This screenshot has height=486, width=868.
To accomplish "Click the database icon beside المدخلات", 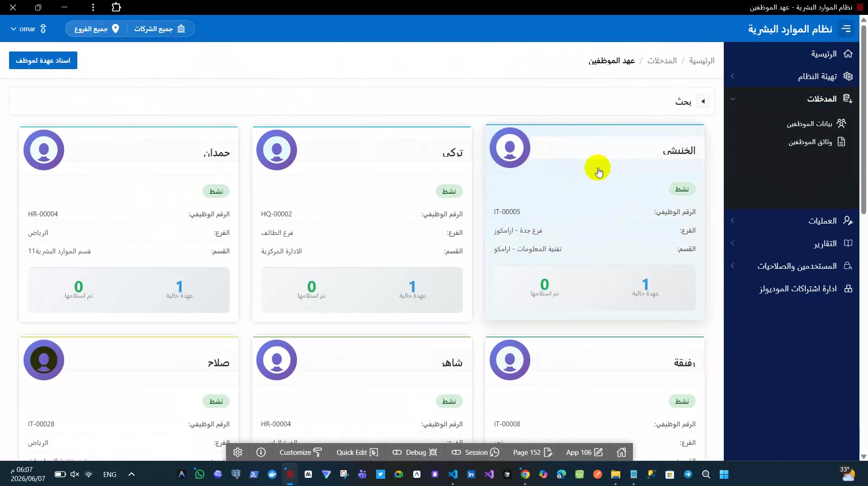I will pyautogui.click(x=848, y=99).
